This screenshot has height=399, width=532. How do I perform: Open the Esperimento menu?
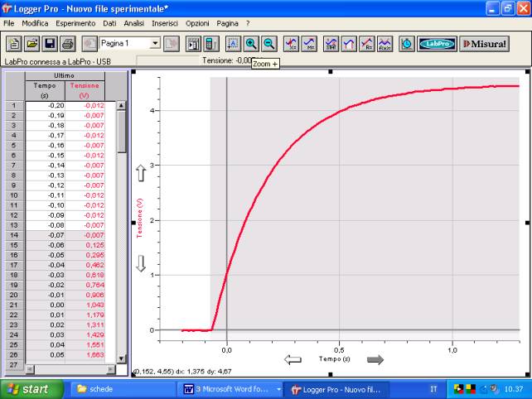[x=76, y=23]
